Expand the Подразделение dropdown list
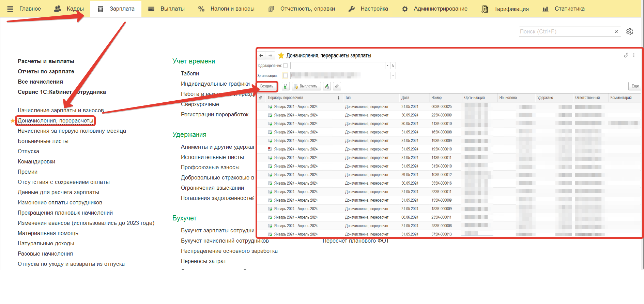 (x=387, y=66)
